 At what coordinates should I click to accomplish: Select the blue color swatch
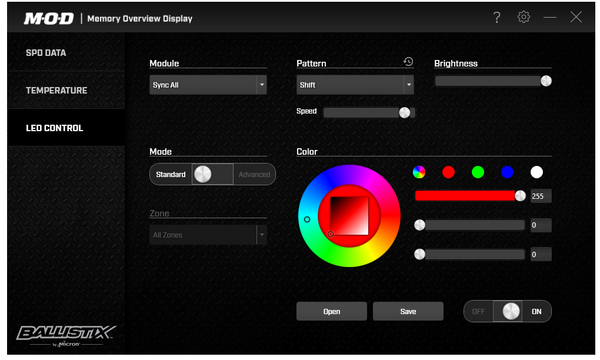tap(507, 172)
